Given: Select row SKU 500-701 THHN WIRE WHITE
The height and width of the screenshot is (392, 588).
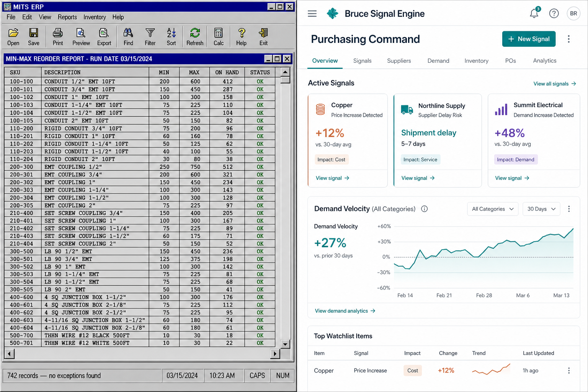Looking at the screenshot, I should pos(140,343).
